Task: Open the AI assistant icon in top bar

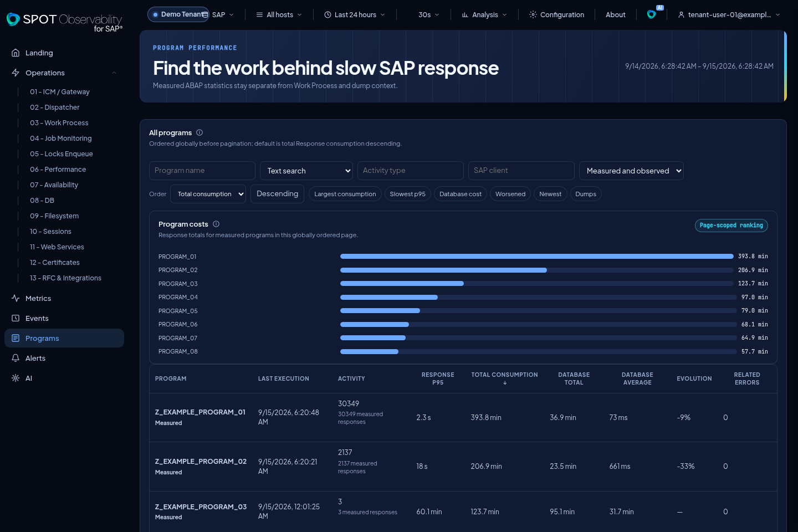Action: 652,14
